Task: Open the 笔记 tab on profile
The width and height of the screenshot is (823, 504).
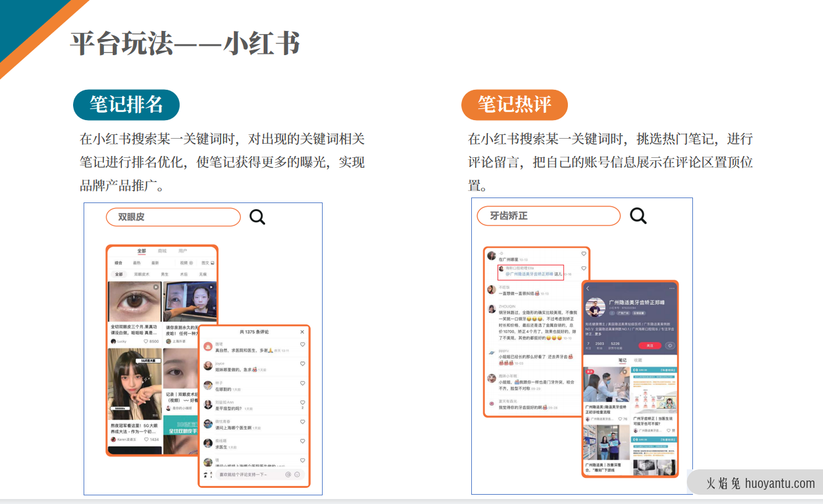Action: point(622,360)
